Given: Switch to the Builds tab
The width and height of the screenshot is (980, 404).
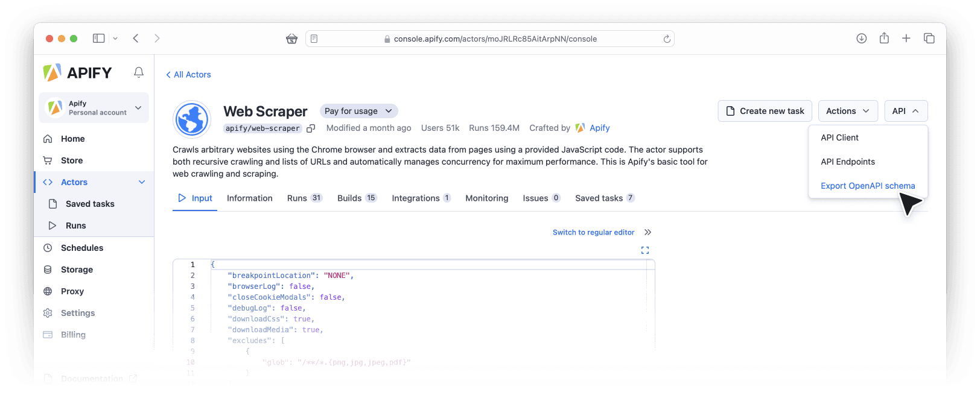Looking at the screenshot, I should (x=357, y=198).
